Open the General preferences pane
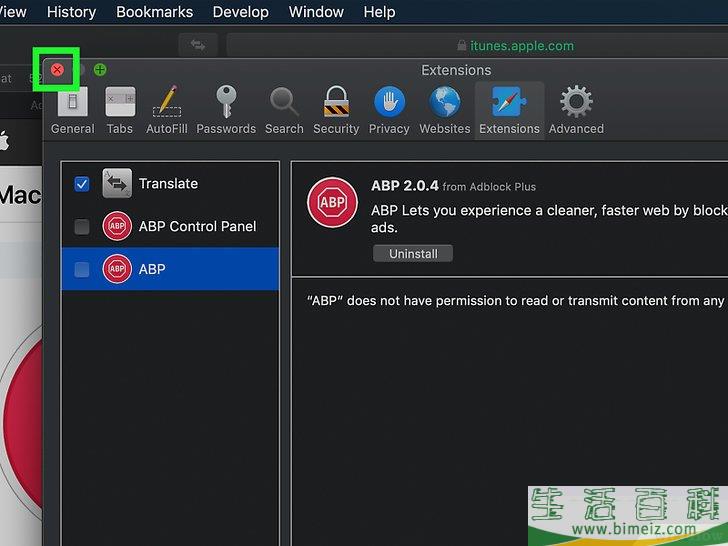728x546 pixels. tap(72, 110)
